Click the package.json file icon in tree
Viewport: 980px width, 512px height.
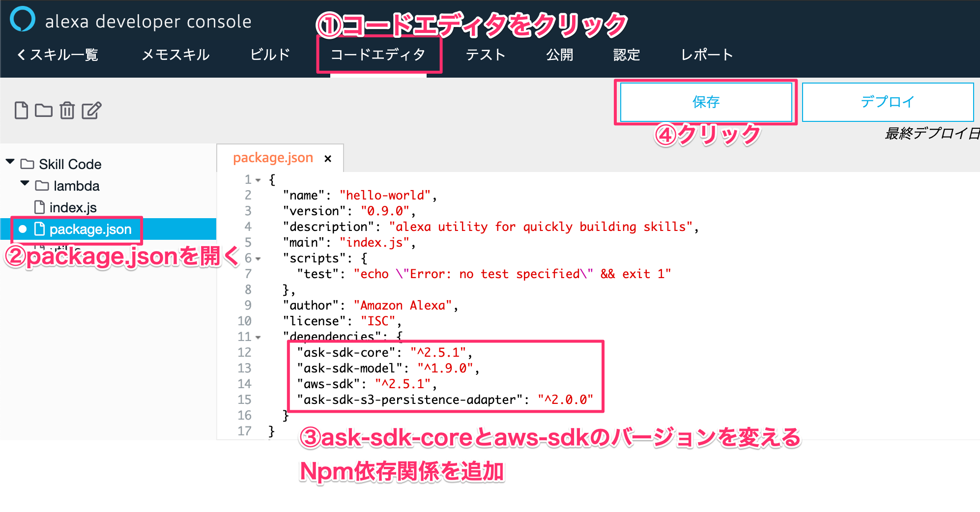40,229
